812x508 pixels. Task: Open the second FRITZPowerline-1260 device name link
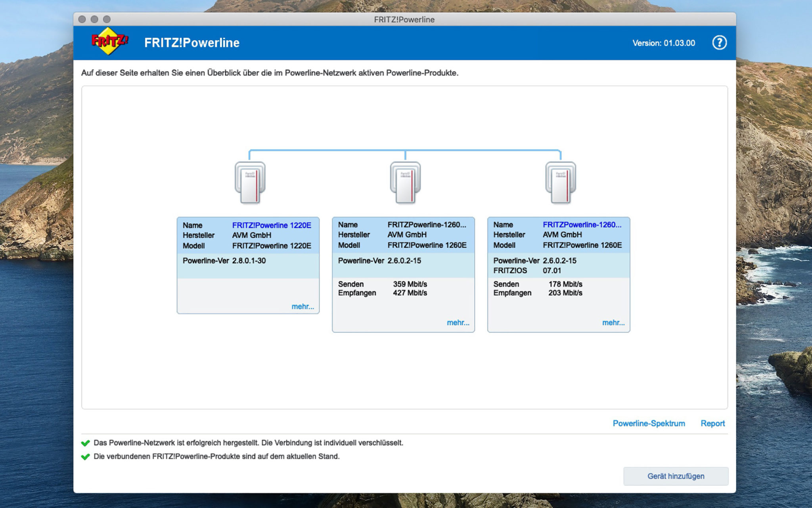click(x=582, y=225)
